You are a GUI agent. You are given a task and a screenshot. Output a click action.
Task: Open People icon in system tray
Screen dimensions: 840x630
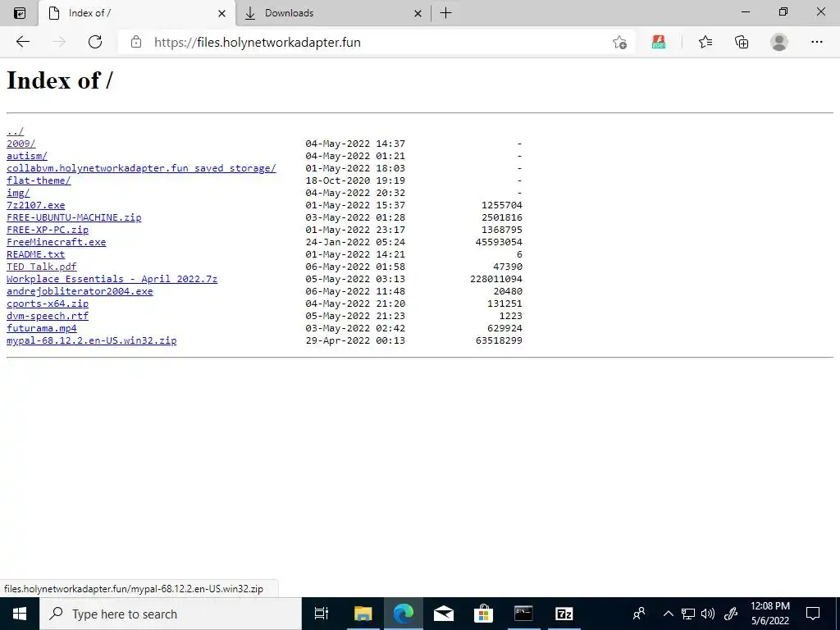[x=639, y=614]
